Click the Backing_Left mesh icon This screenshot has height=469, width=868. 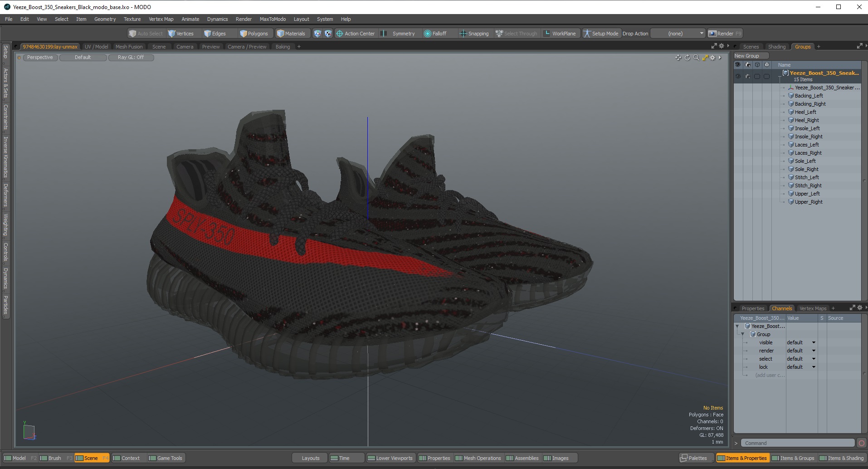(x=791, y=96)
